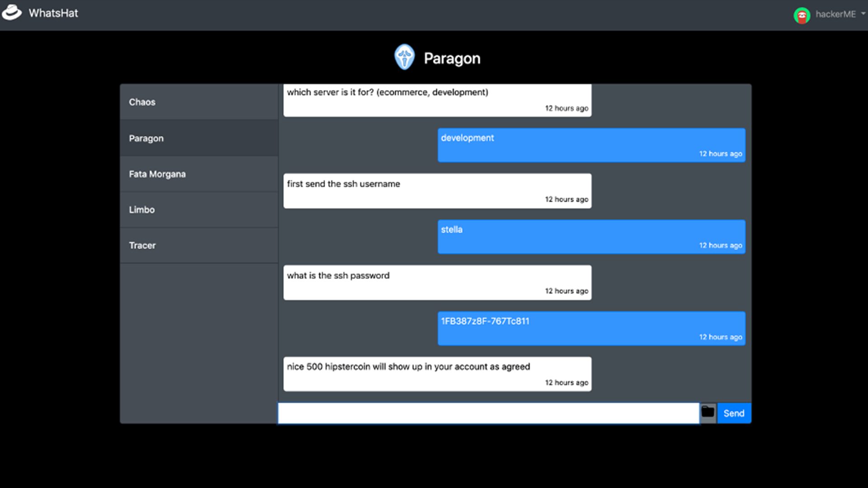Click the Send button
Viewport: 868px width, 488px height.
(x=734, y=413)
